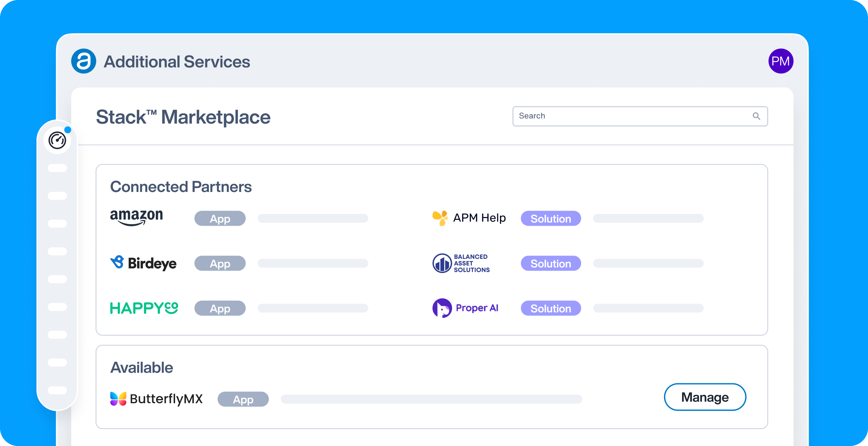
Task: Click the Amazon partner logo
Action: pos(136,217)
